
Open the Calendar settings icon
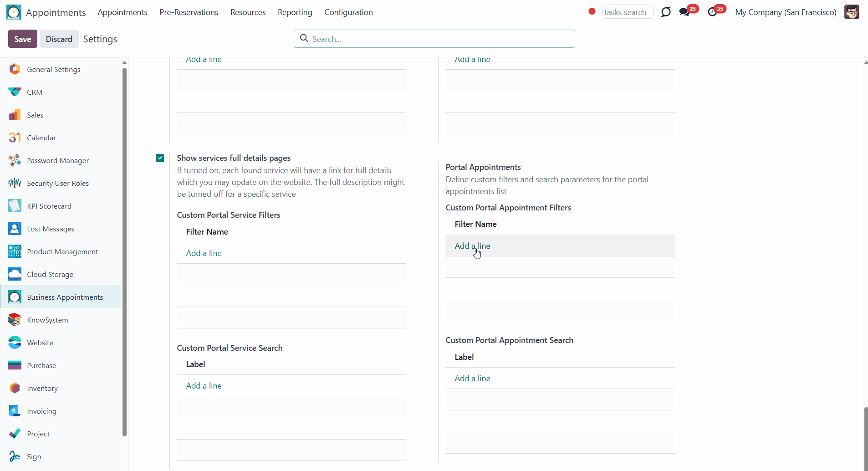pyautogui.click(x=15, y=138)
